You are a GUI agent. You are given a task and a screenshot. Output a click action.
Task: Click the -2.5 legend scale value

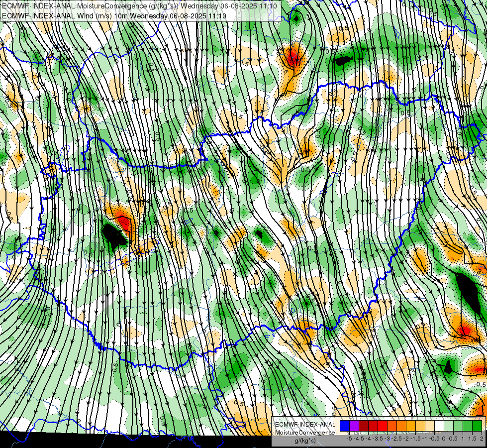(x=396, y=439)
